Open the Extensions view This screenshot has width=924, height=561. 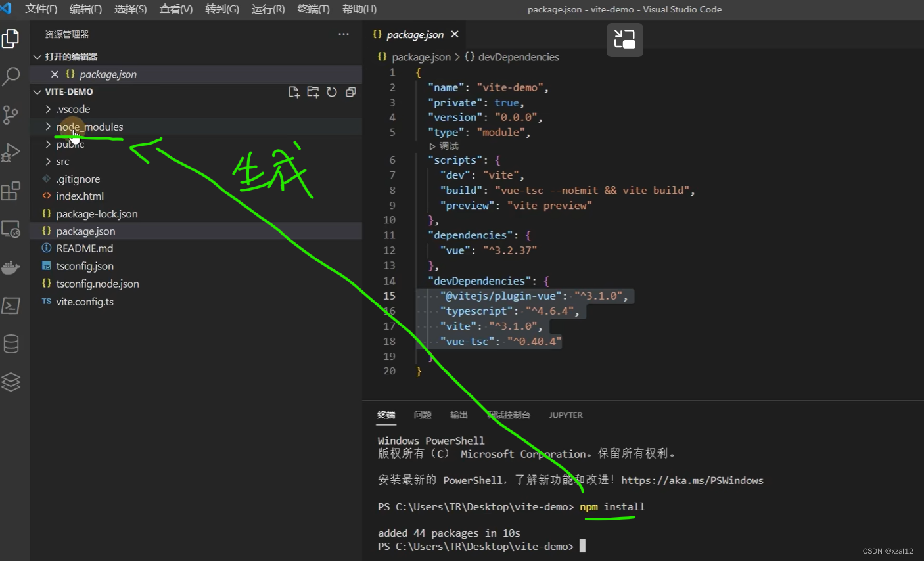tap(11, 191)
